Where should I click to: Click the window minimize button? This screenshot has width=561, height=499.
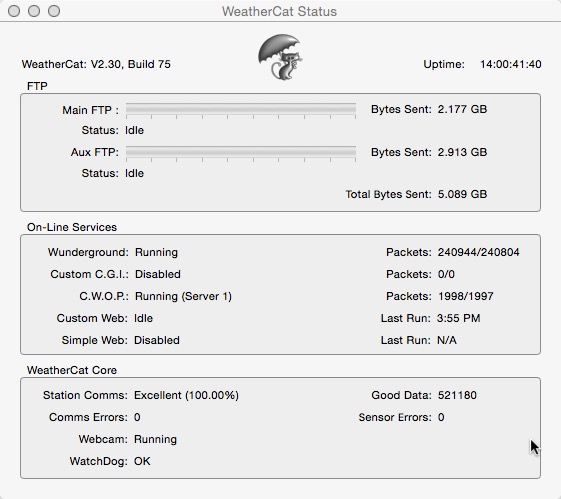point(34,11)
